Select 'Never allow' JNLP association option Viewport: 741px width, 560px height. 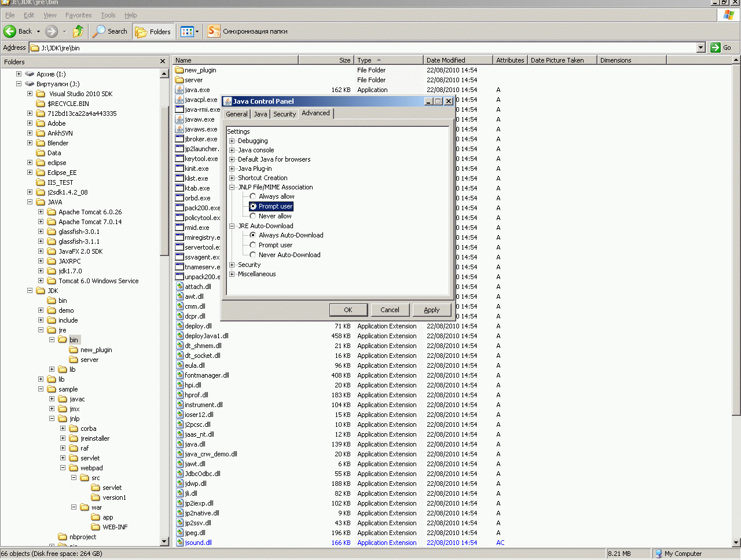[x=253, y=216]
